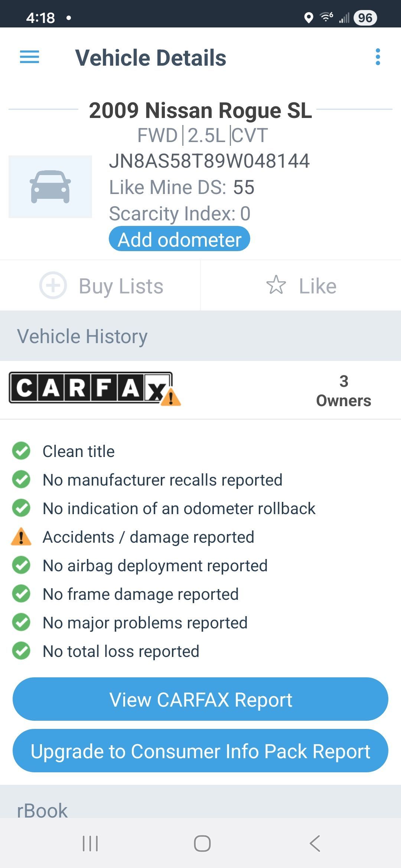Tap the No airbag deployment checkmark
This screenshot has width=401, height=868.
click(x=21, y=565)
